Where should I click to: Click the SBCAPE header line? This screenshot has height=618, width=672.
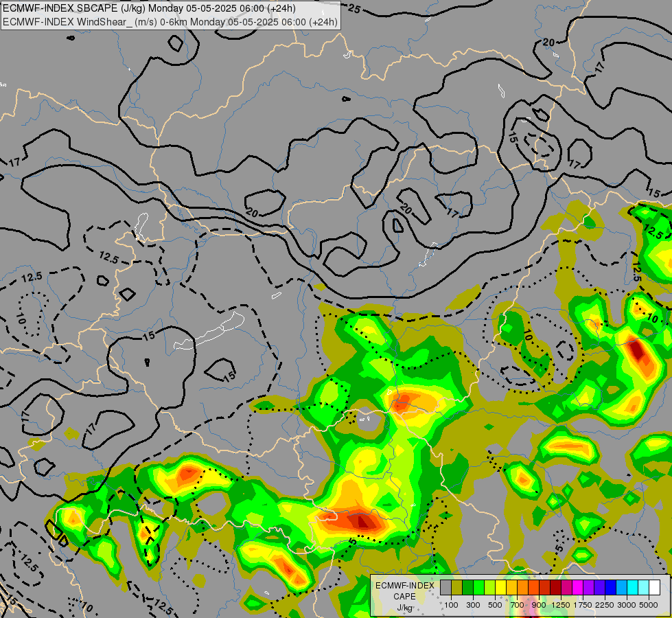tap(149, 8)
